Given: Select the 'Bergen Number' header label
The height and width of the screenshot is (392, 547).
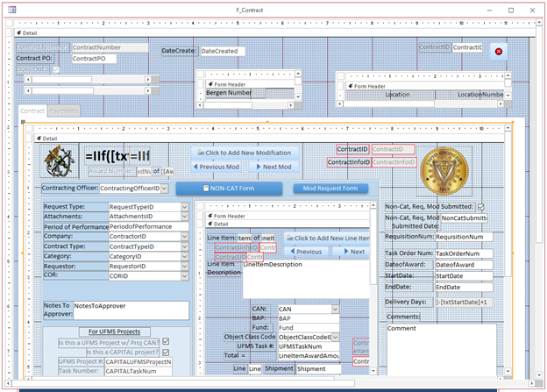Looking at the screenshot, I should 229,93.
